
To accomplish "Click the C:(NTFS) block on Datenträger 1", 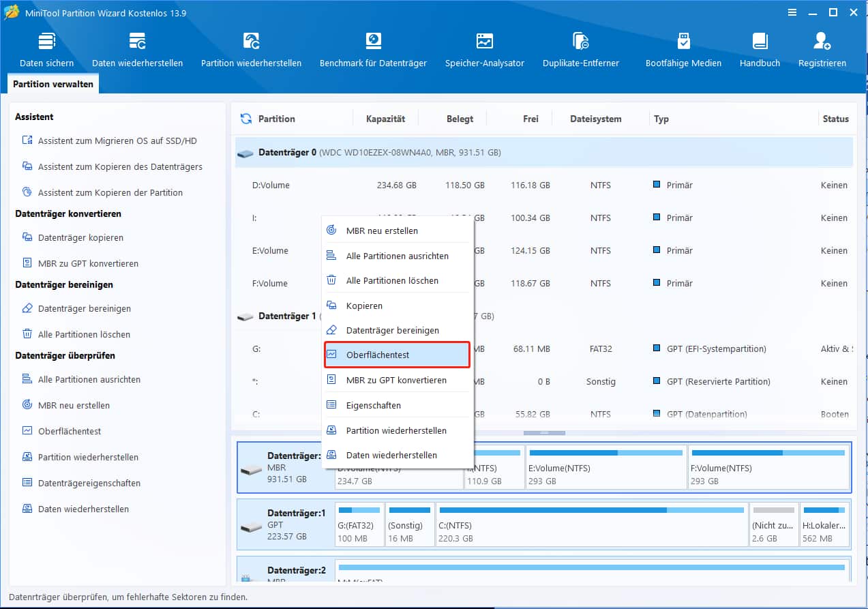I will [591, 526].
